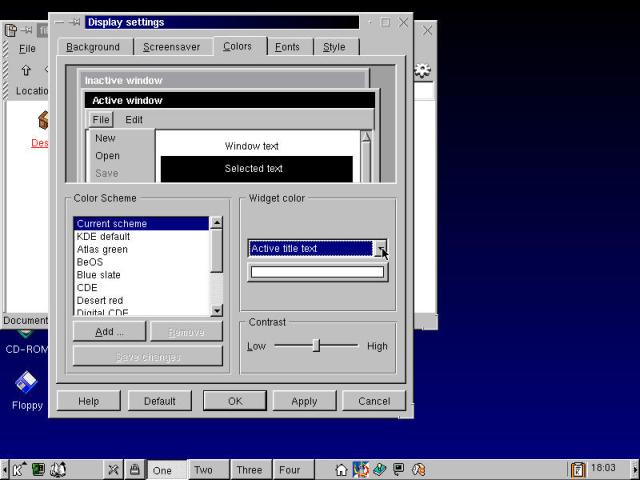Click the Apply button

(x=304, y=401)
